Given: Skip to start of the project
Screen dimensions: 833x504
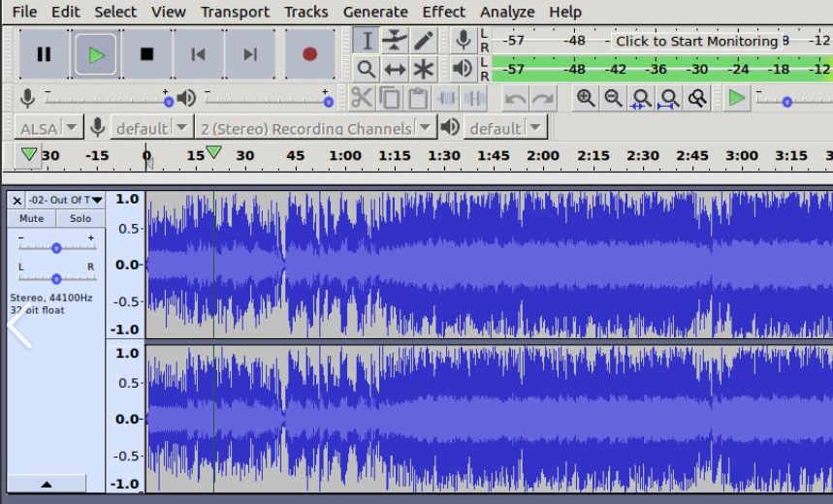Looking at the screenshot, I should [198, 54].
